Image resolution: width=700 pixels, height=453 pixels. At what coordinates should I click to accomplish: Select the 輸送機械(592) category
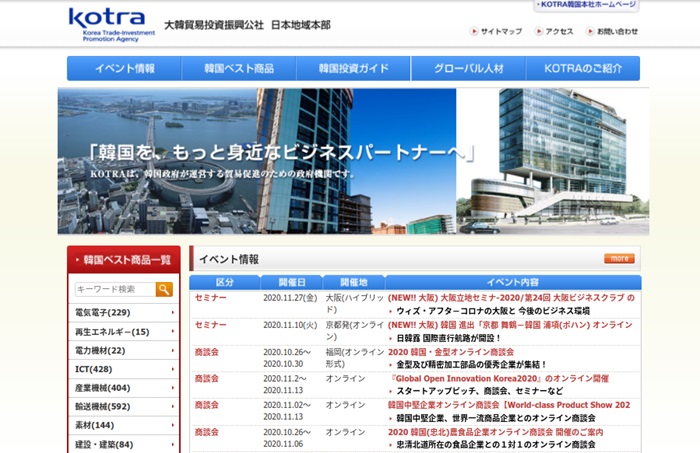point(103,407)
